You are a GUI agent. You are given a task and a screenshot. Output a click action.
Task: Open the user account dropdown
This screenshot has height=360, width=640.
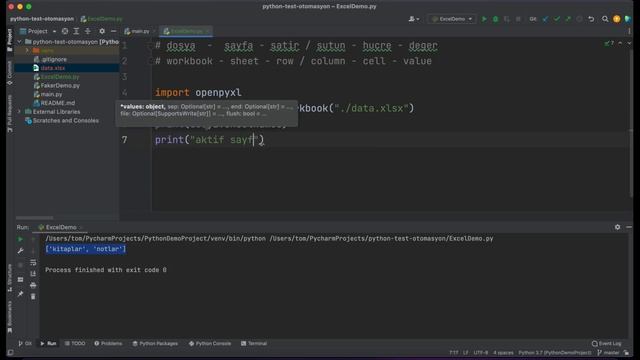pos(414,19)
